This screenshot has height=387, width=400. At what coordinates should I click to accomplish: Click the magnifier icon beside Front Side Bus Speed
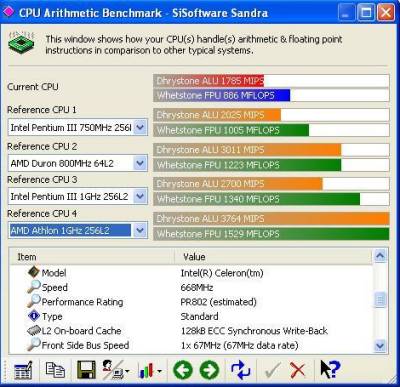click(x=34, y=345)
